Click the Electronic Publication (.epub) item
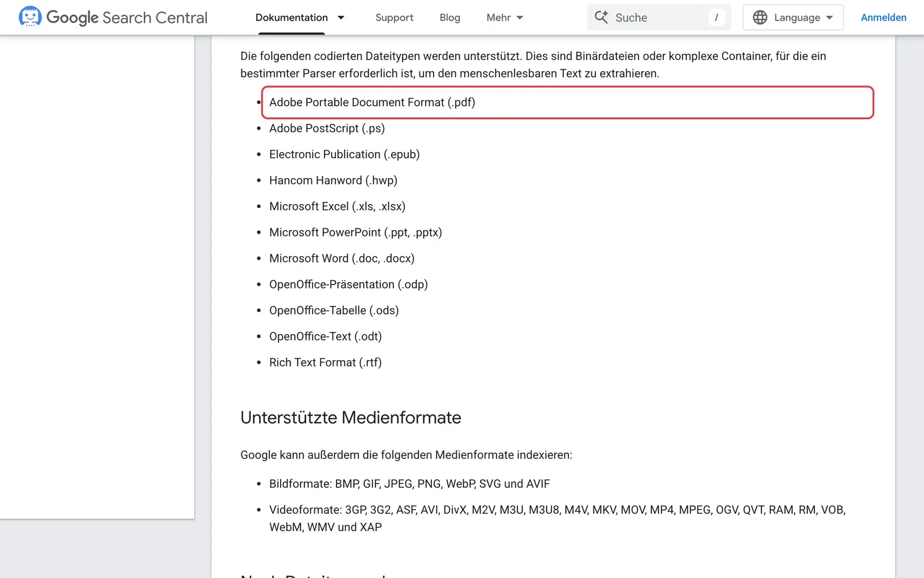 [x=344, y=154]
